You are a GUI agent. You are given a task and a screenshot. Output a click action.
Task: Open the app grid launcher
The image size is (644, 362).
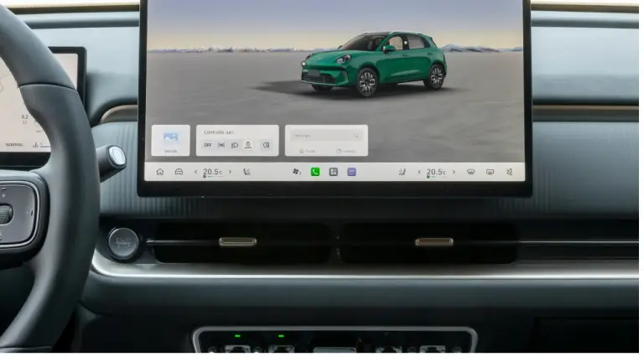tap(334, 172)
